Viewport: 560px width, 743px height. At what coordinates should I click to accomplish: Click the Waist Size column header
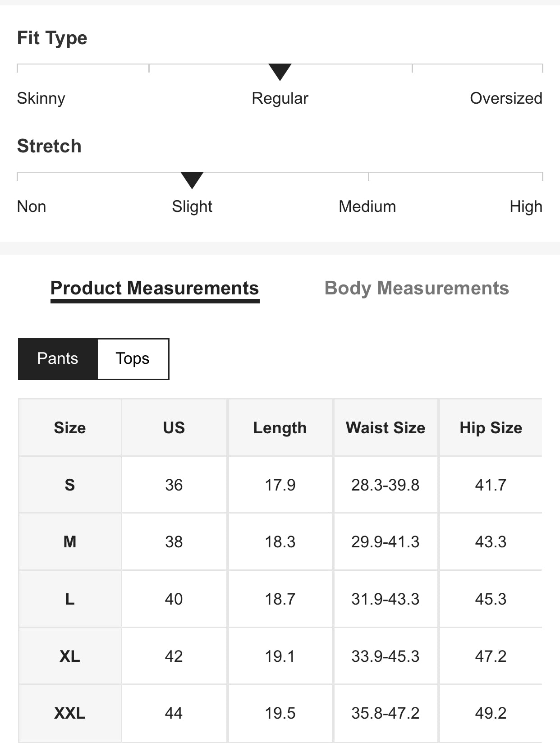386,428
